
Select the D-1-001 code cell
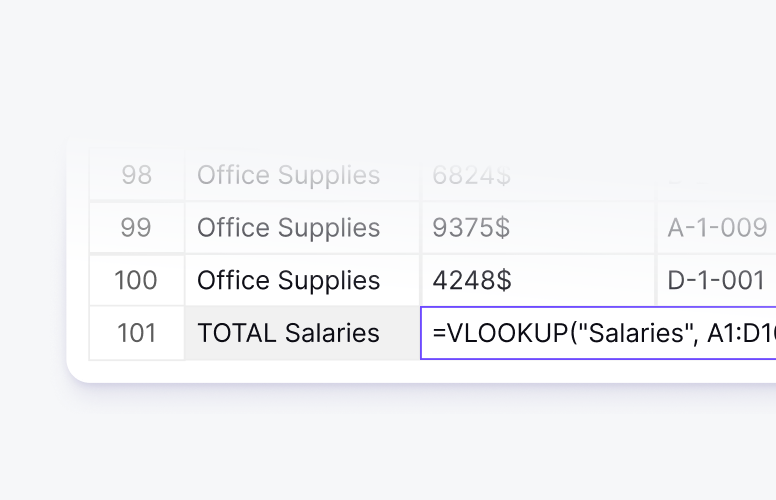pyautogui.click(x=717, y=281)
